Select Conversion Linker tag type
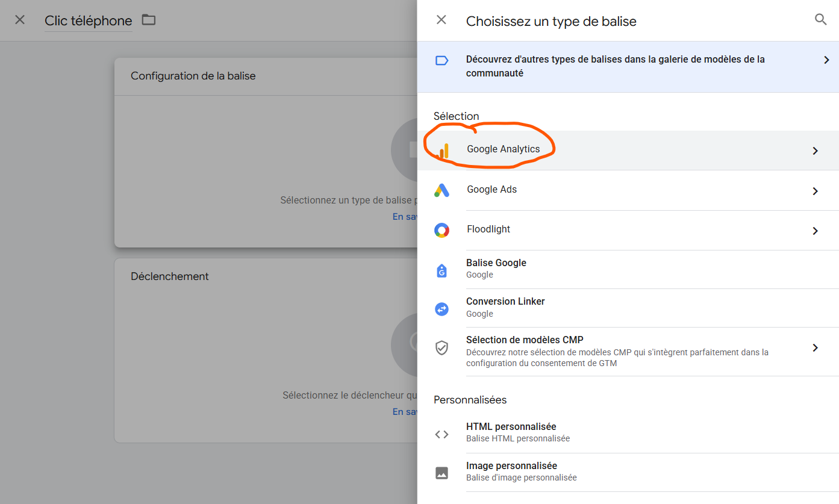 (x=505, y=302)
